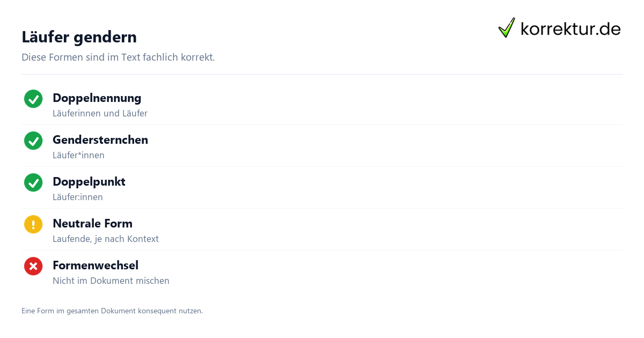
Task: Select the Gendersternchen heading
Action: [x=100, y=139]
